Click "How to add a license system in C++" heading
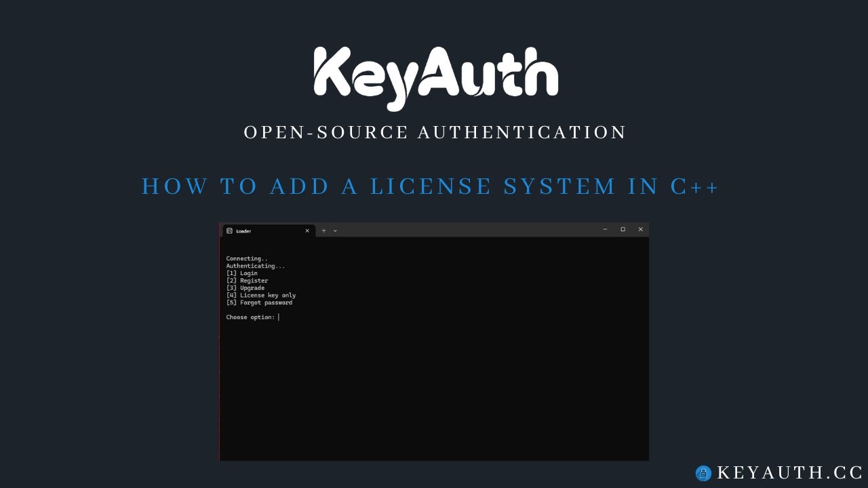Screen dimensions: 868x488 (x=430, y=186)
